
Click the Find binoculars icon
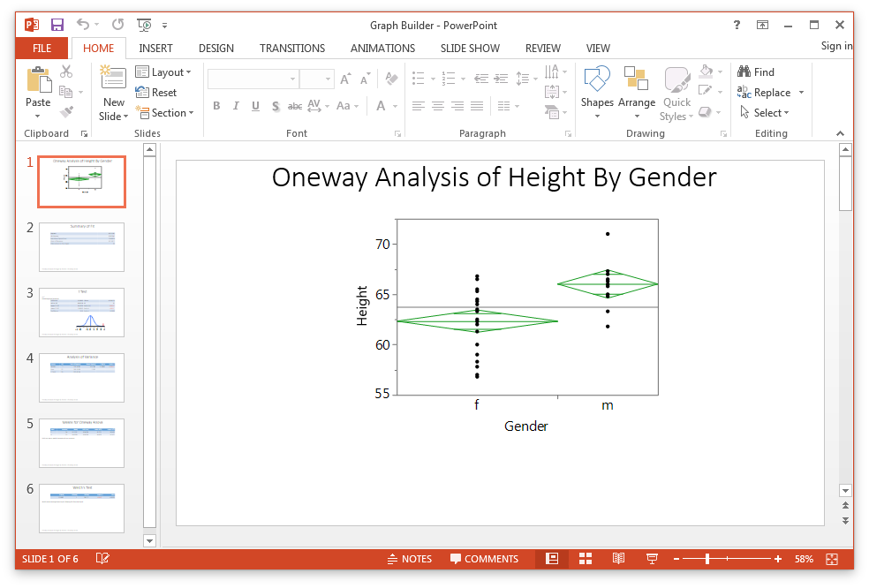(744, 72)
